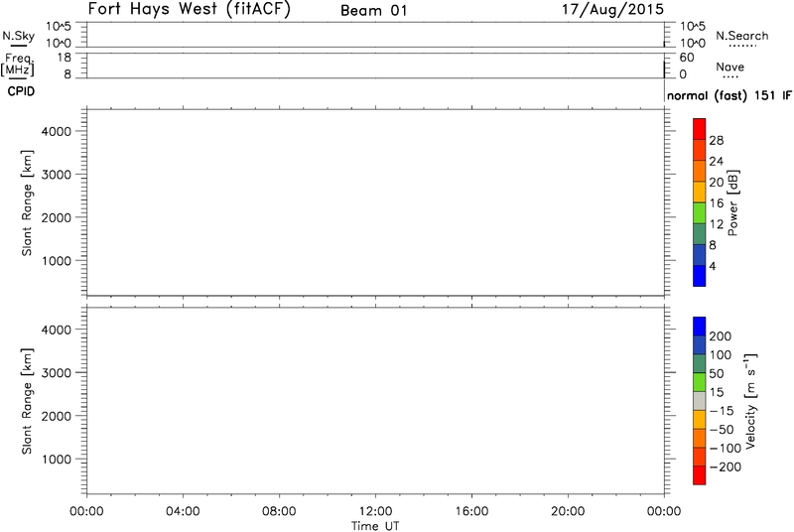Viewport: 794px width, 532px height.
Task: Click the '18' frequency axis value
Action: point(64,58)
